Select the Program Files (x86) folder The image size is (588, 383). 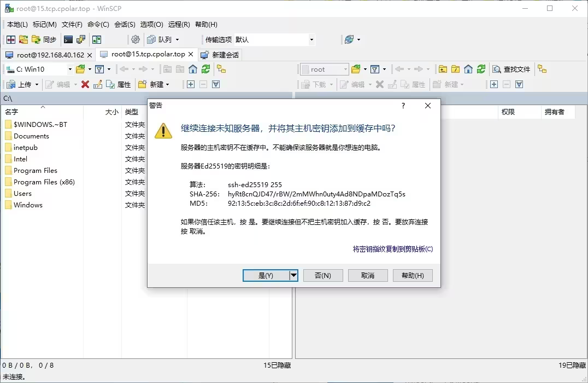tap(44, 182)
